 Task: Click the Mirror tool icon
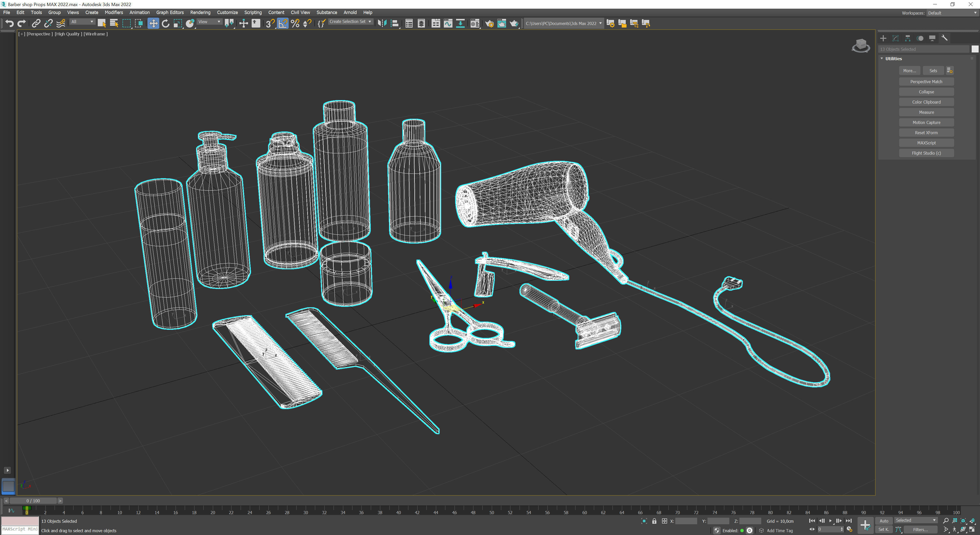pyautogui.click(x=382, y=23)
